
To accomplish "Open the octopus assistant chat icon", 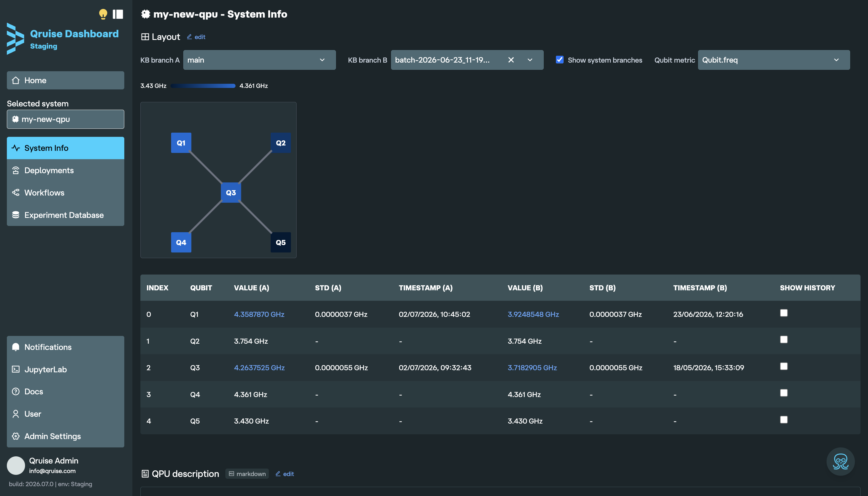I will pyautogui.click(x=840, y=462).
